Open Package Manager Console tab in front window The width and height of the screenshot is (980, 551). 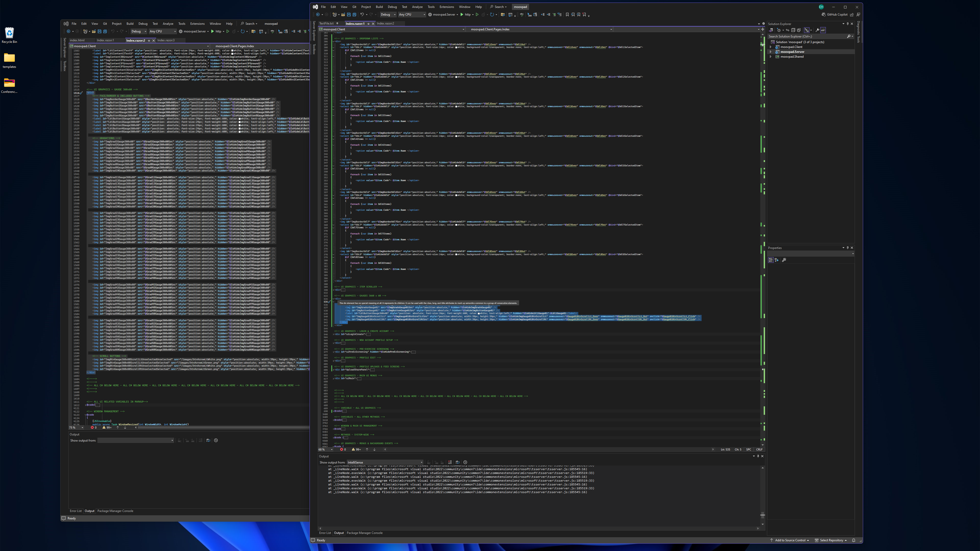click(x=364, y=533)
